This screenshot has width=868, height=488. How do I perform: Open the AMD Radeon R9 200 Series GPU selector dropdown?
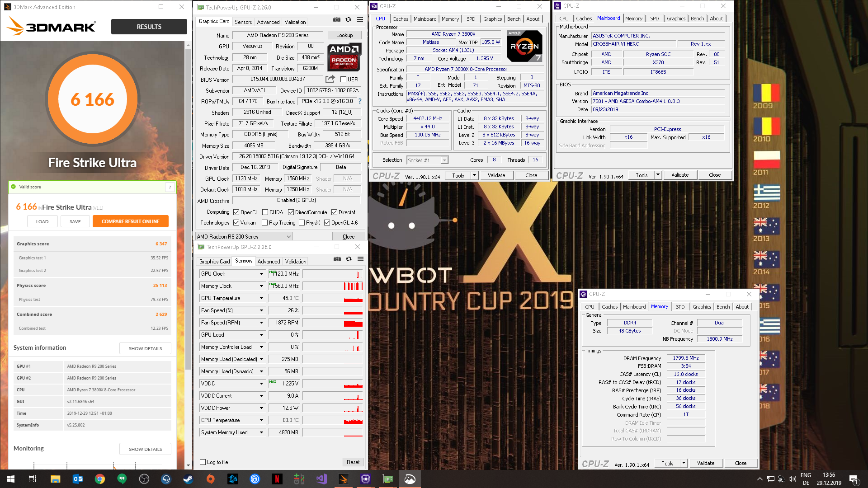click(244, 237)
